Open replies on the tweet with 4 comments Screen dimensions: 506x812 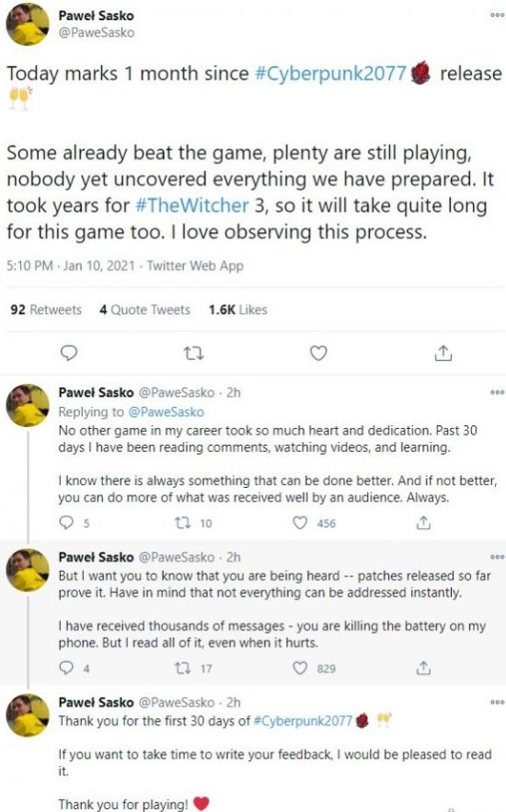click(66, 668)
